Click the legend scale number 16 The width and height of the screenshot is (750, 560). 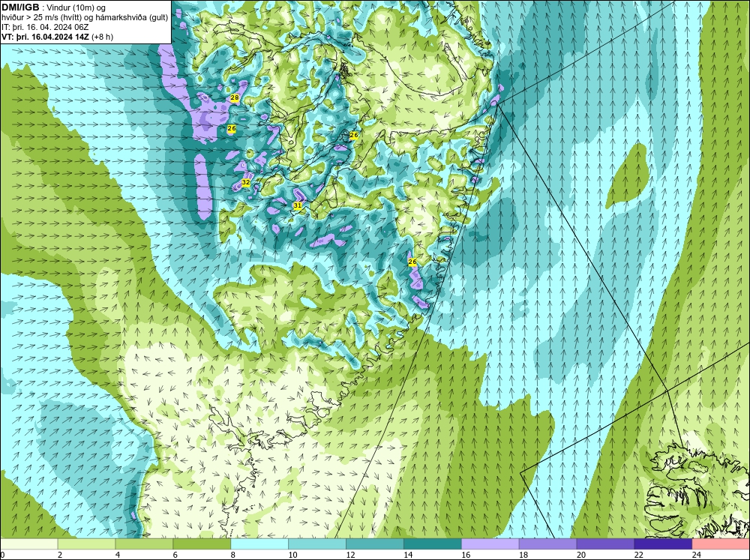tap(466, 555)
